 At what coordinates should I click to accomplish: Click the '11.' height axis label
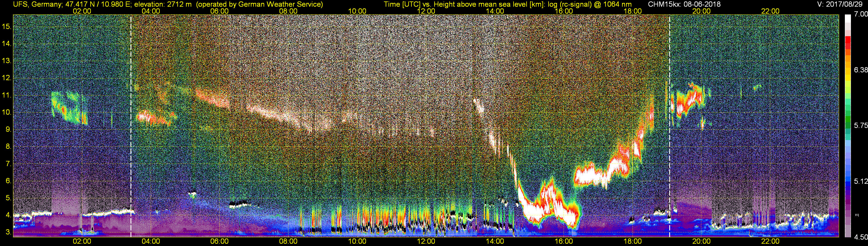coord(7,95)
